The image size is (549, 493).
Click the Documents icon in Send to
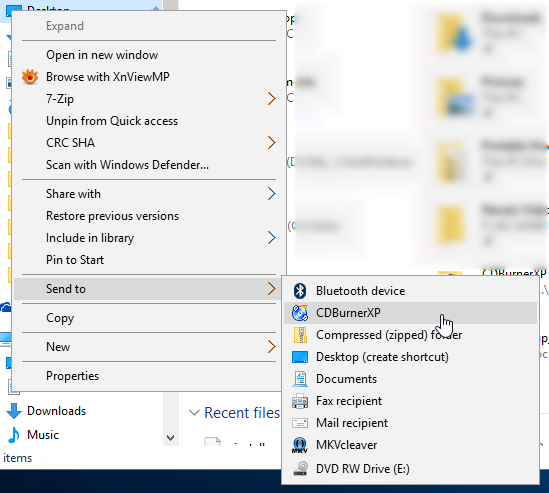coord(300,379)
